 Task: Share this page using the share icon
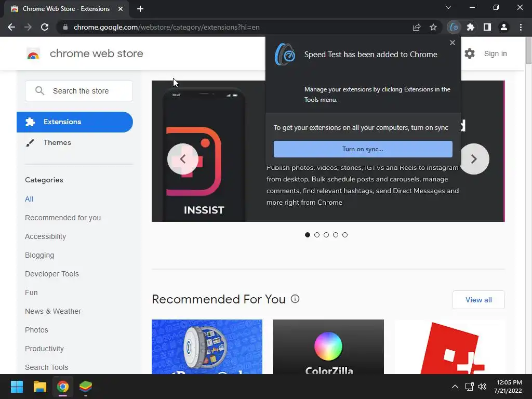[x=417, y=27]
